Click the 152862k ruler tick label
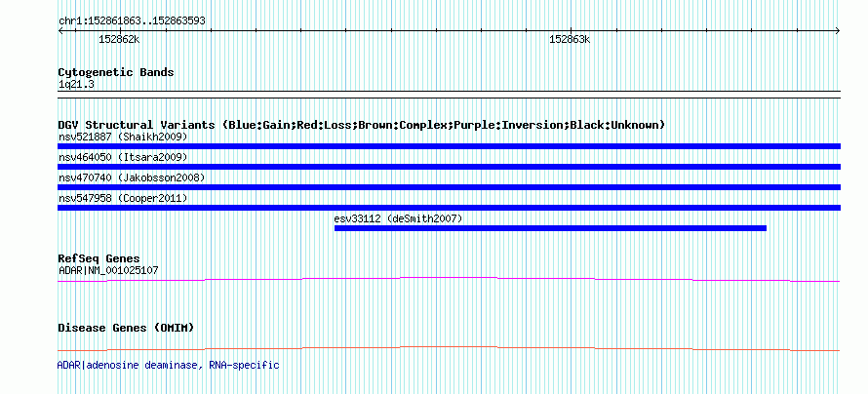This screenshot has height=394, width=868. tap(119, 39)
